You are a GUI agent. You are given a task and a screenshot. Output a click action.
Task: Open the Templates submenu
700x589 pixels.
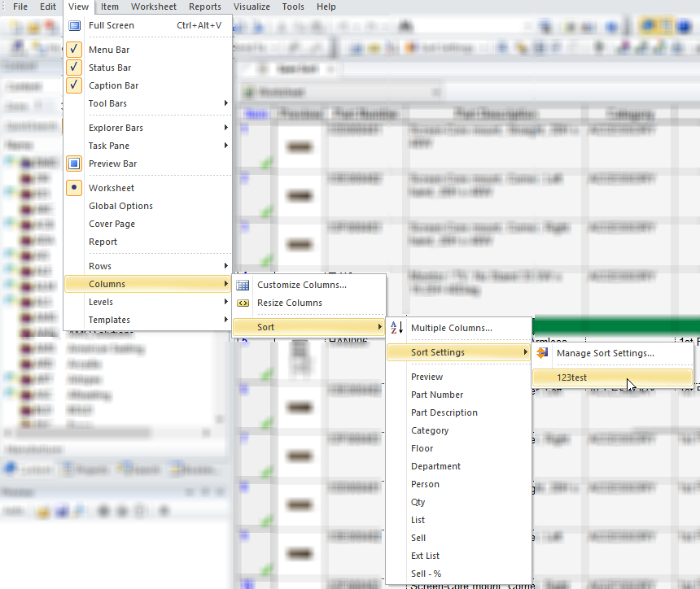[147, 320]
